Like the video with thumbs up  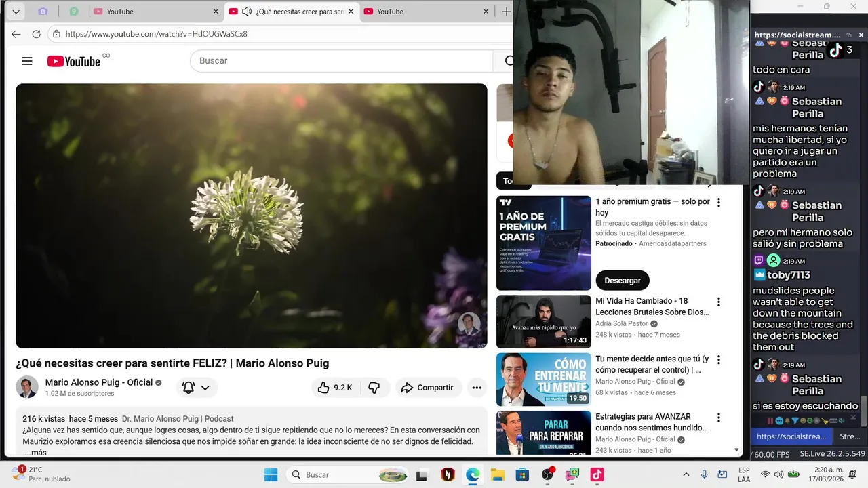click(334, 388)
